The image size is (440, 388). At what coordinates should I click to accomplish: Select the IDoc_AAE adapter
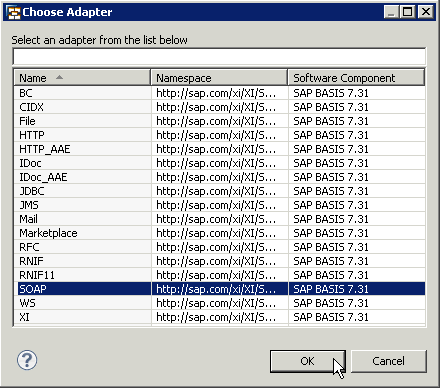pyautogui.click(x=219, y=177)
